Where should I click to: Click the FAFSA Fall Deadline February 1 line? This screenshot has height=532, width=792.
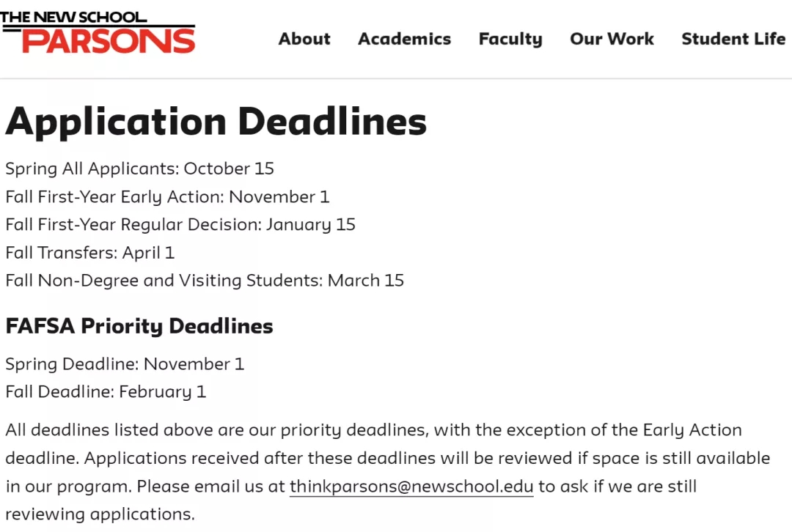point(106,392)
